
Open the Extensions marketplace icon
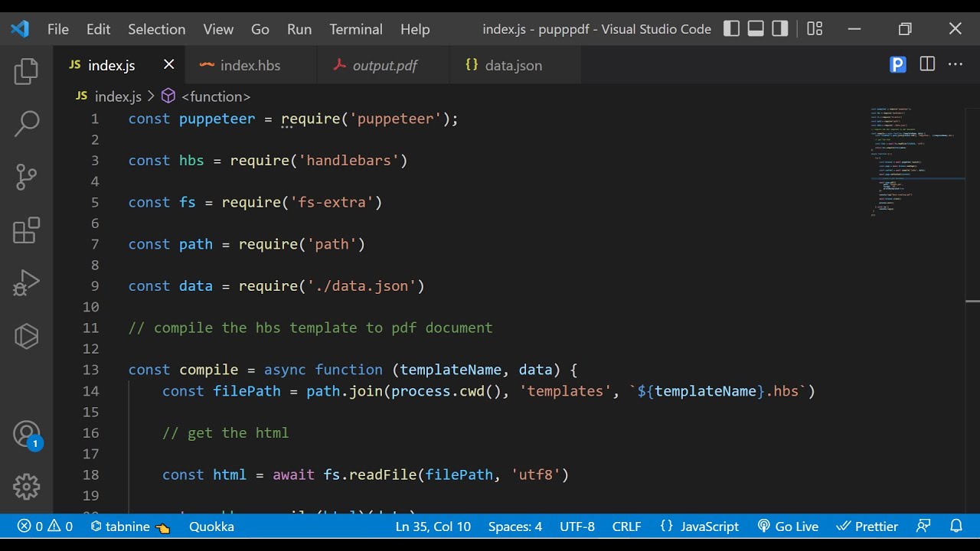tap(26, 230)
